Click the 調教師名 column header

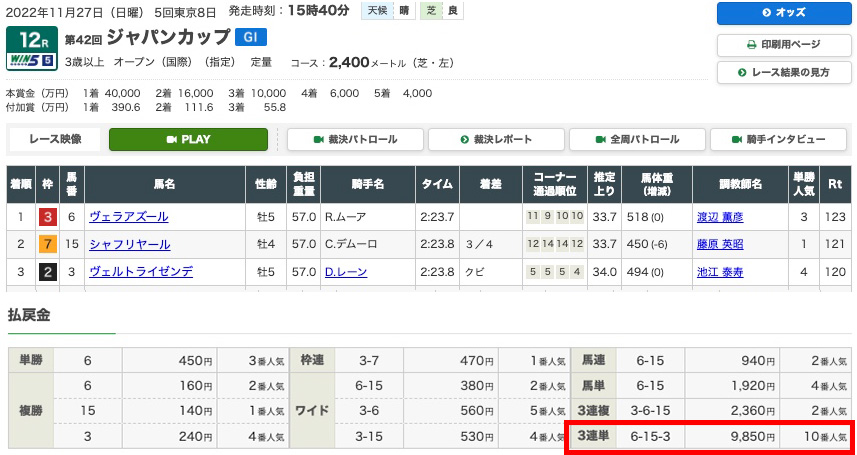pos(741,185)
